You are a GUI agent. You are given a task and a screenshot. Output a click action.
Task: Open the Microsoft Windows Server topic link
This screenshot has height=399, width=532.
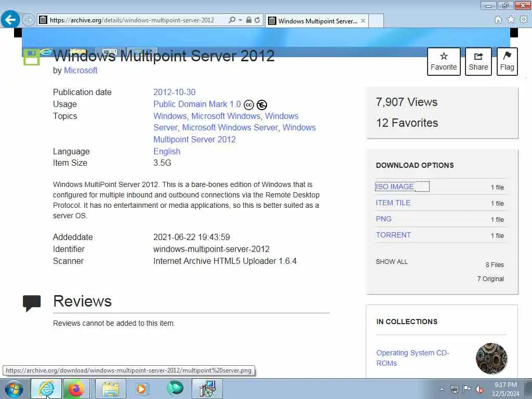pyautogui.click(x=230, y=128)
